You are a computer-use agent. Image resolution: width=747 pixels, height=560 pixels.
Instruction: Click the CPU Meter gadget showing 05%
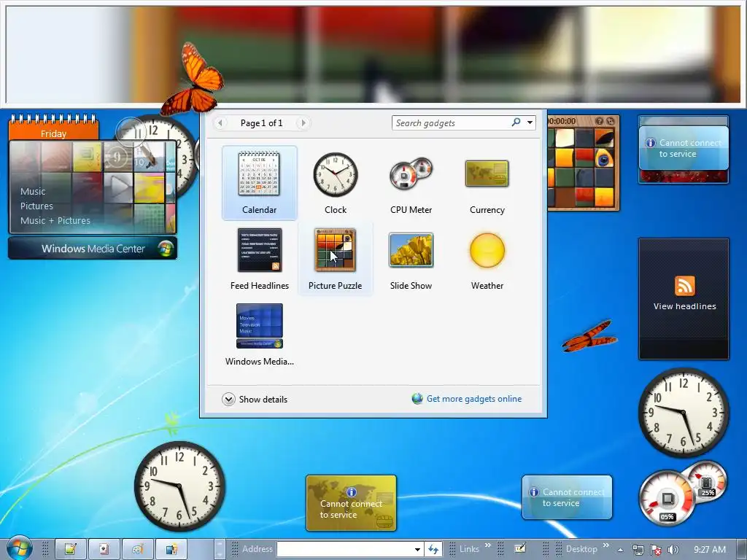(x=666, y=497)
